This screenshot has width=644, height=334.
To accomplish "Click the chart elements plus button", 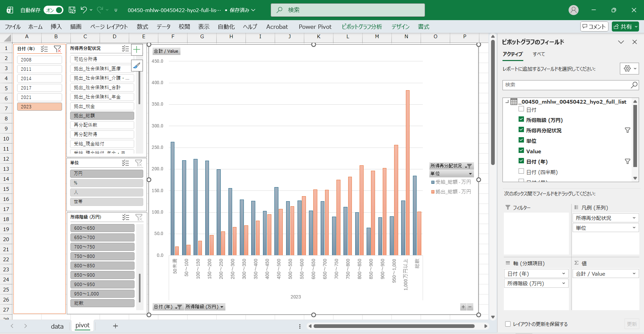I will click(137, 50).
